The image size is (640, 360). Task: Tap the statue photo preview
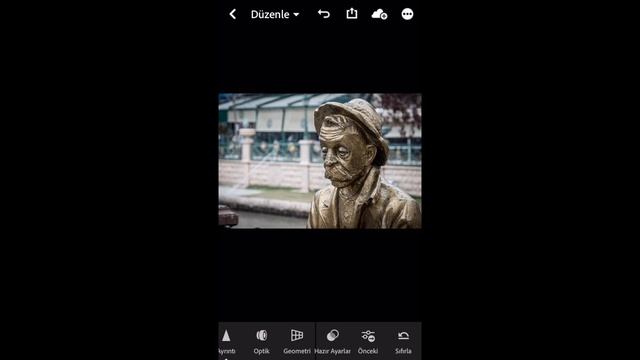tap(320, 161)
